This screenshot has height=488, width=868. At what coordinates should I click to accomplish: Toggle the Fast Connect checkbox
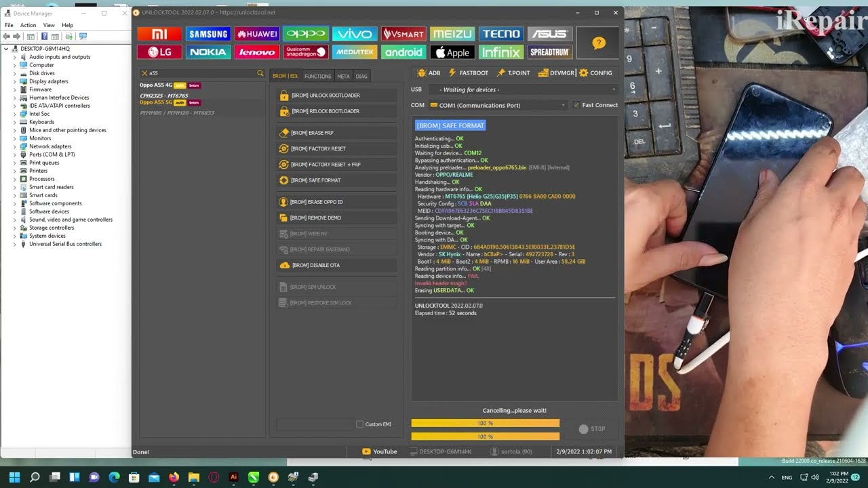[x=576, y=105]
